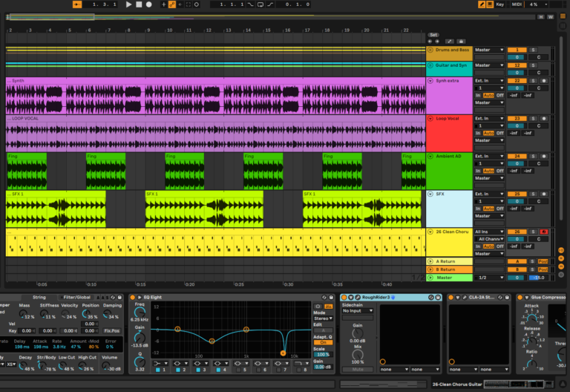Viewport: 570px width, 392px height.
Task: Toggle the EQ Eight device activator
Action: tap(133, 298)
